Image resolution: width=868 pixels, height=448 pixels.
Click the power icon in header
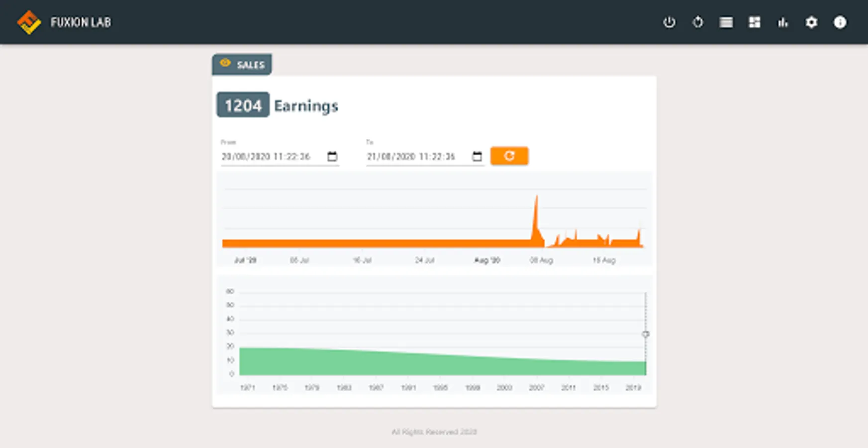(x=669, y=22)
